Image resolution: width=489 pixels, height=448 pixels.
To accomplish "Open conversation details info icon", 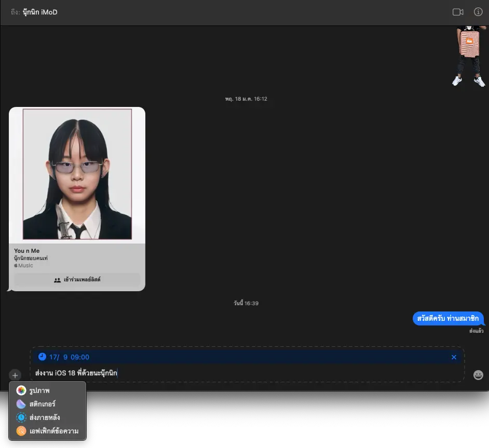I will (x=478, y=12).
